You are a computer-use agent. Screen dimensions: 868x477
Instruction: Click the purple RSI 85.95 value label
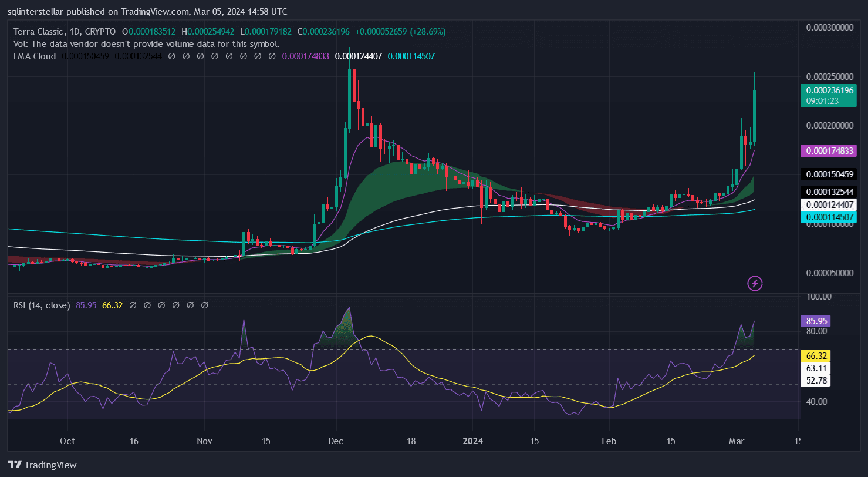pyautogui.click(x=815, y=321)
